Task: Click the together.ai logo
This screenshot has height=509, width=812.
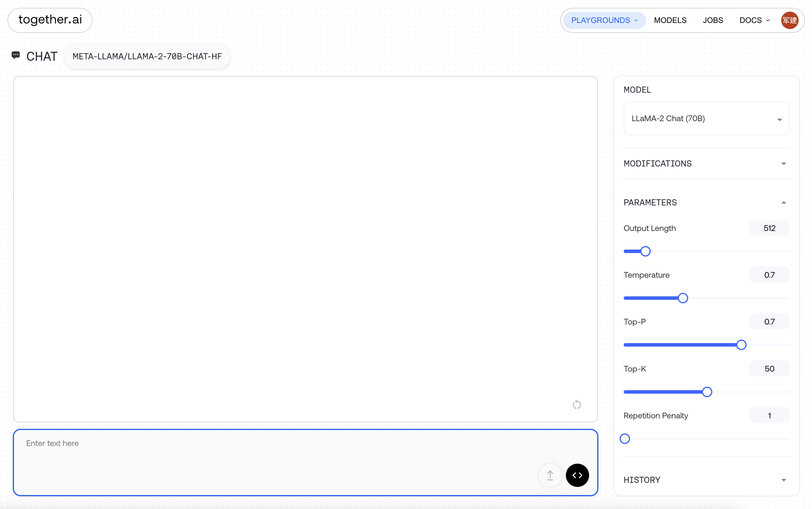Action: click(x=50, y=20)
